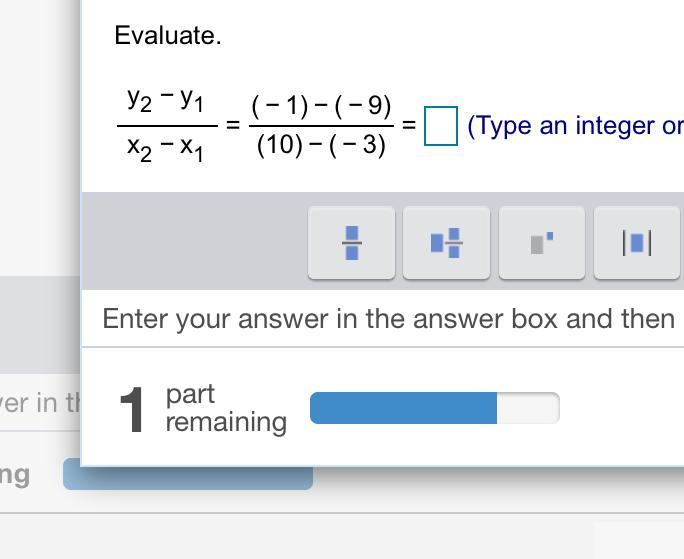The width and height of the screenshot is (684, 559).
Task: Click the equals sign before answer box
Action: click(409, 126)
